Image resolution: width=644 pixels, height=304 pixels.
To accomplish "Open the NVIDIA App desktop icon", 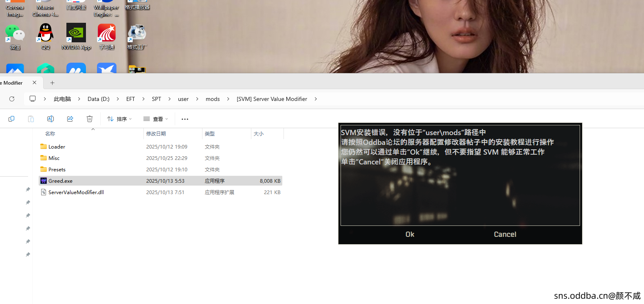I will 76,36.
